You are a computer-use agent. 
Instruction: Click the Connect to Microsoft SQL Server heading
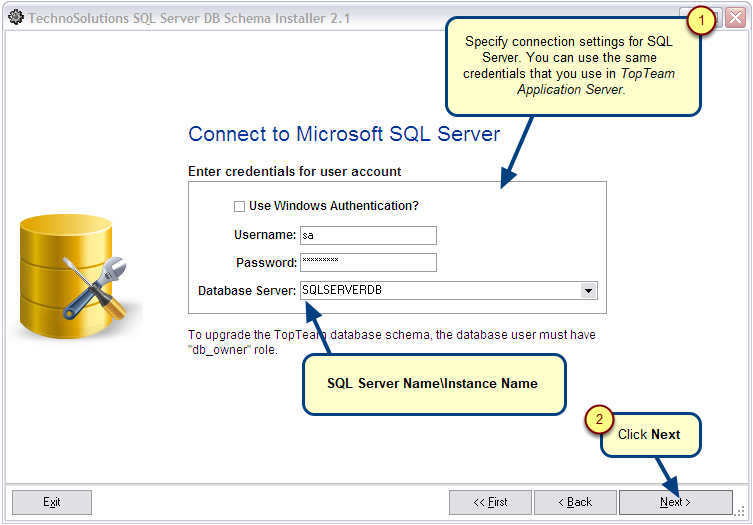pos(344,134)
